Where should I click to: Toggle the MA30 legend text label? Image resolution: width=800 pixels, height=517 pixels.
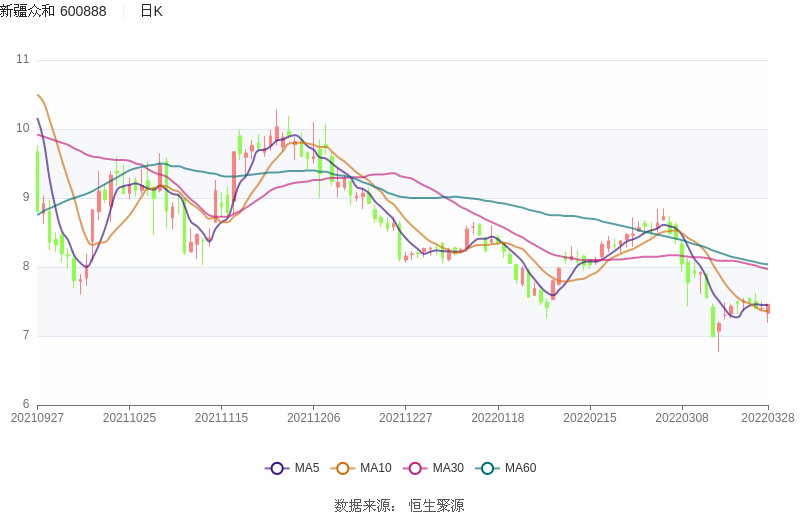448,468
